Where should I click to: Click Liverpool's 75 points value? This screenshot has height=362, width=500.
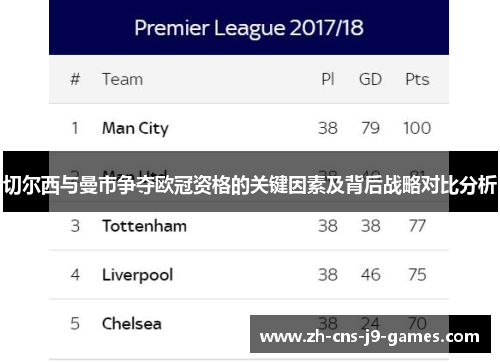417,275
